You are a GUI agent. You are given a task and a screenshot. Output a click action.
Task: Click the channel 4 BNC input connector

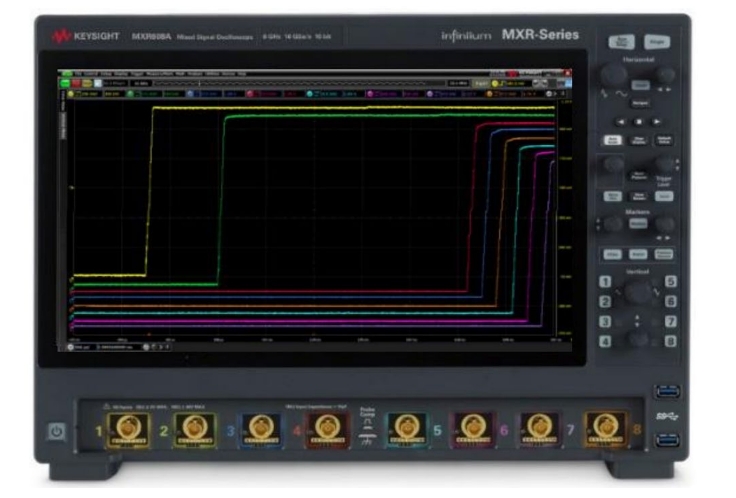[325, 427]
